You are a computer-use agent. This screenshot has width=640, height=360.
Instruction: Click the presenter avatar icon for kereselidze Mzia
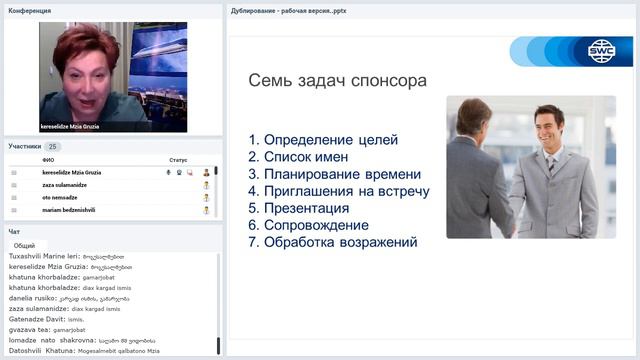click(x=207, y=173)
